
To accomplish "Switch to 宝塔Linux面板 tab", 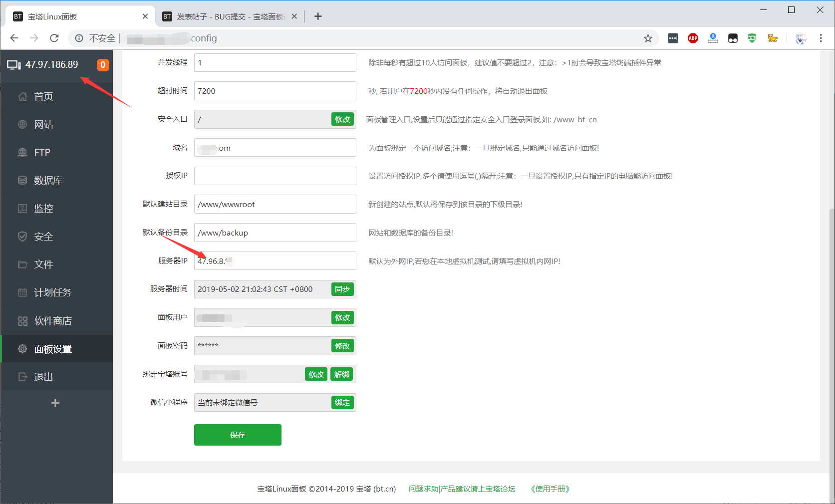I will [x=80, y=16].
